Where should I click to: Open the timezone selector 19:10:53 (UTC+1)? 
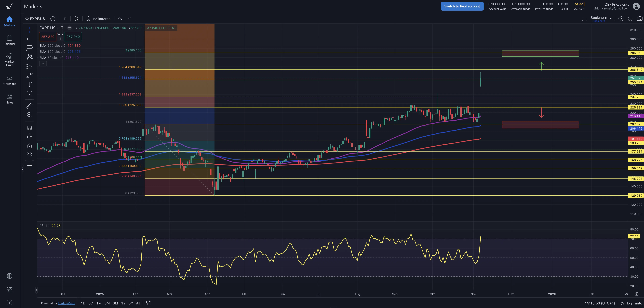click(x=600, y=303)
